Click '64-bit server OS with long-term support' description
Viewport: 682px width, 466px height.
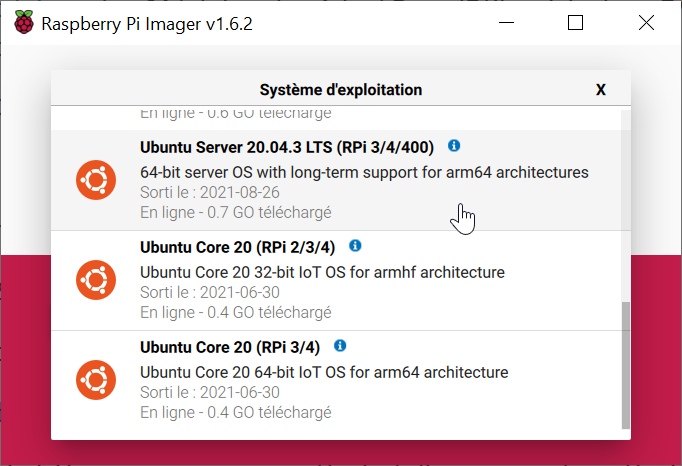click(364, 173)
